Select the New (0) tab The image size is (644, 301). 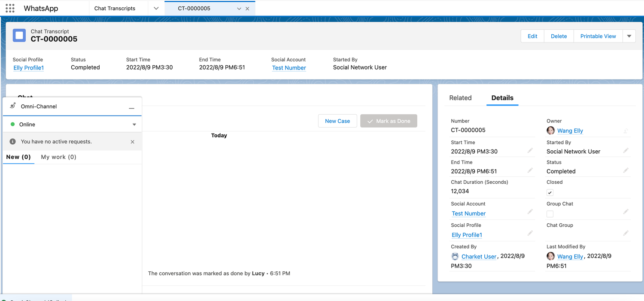click(x=18, y=157)
